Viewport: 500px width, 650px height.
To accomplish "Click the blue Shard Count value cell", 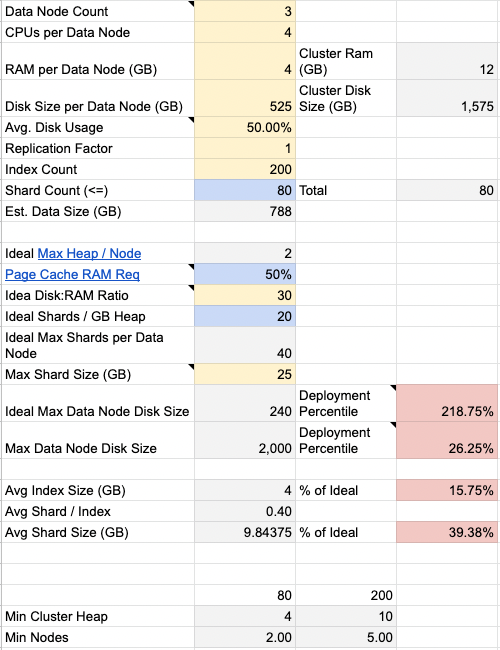I will [x=245, y=190].
